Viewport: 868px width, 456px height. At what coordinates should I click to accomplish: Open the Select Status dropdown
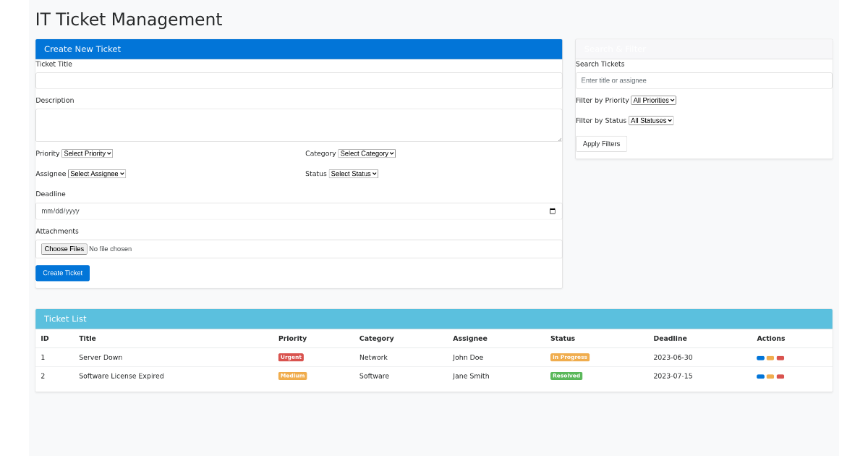pos(353,173)
